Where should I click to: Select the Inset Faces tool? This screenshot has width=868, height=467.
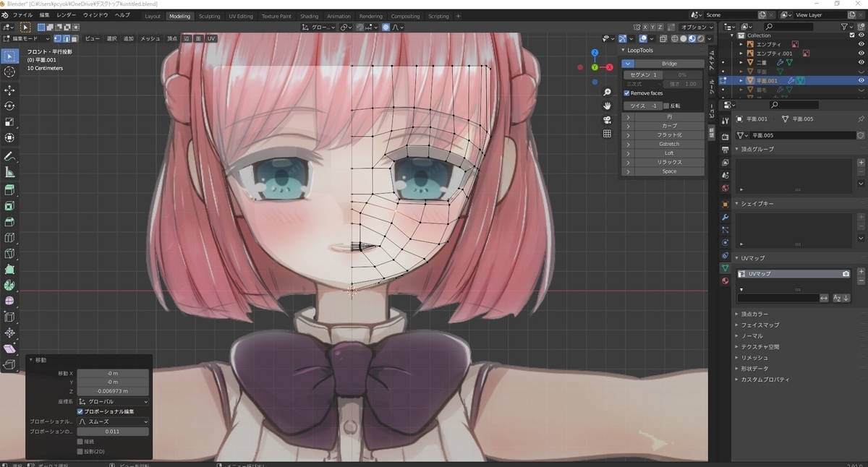[x=9, y=206]
